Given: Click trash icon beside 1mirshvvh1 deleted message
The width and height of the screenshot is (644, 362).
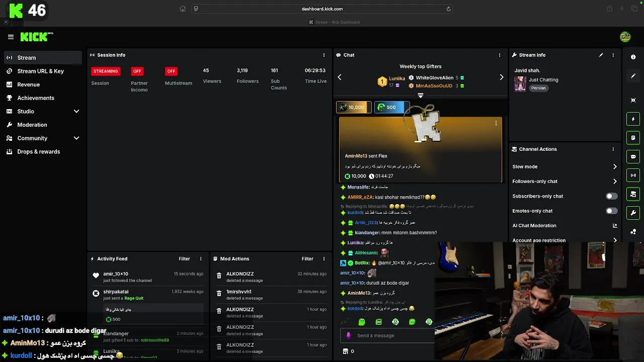Looking at the screenshot, I should click(x=219, y=294).
